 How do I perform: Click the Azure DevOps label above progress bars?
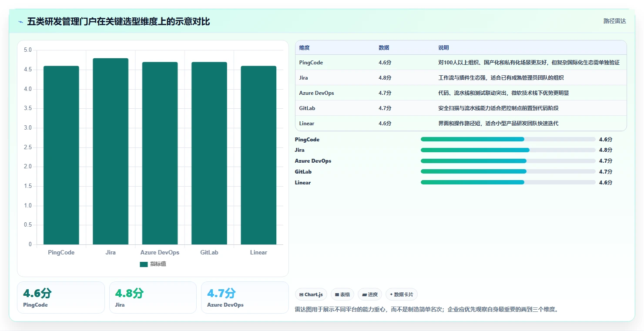(313, 161)
